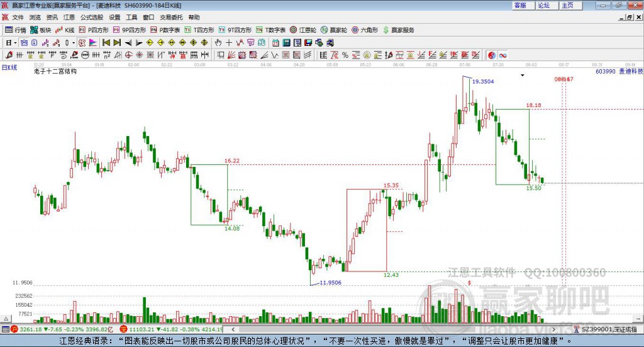The image size is (644, 347).
Task: Open the 板块 sector view
Action: coord(40,30)
